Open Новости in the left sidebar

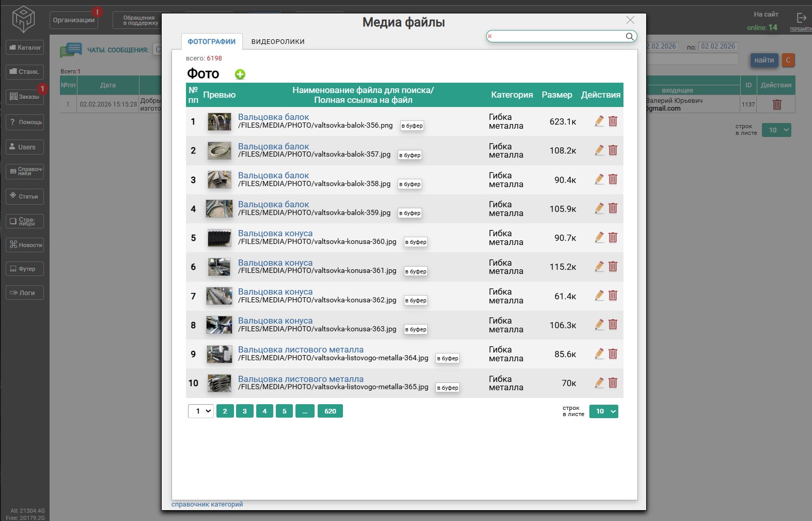pos(25,244)
